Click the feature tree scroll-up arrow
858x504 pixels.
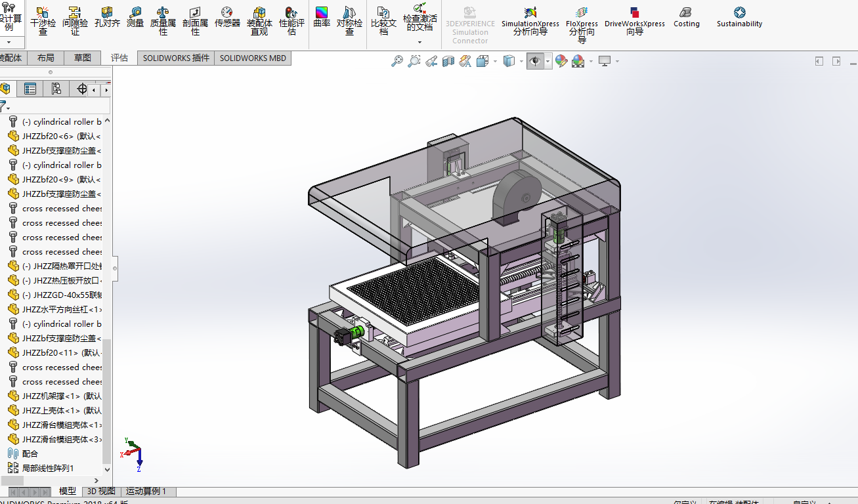(107, 121)
